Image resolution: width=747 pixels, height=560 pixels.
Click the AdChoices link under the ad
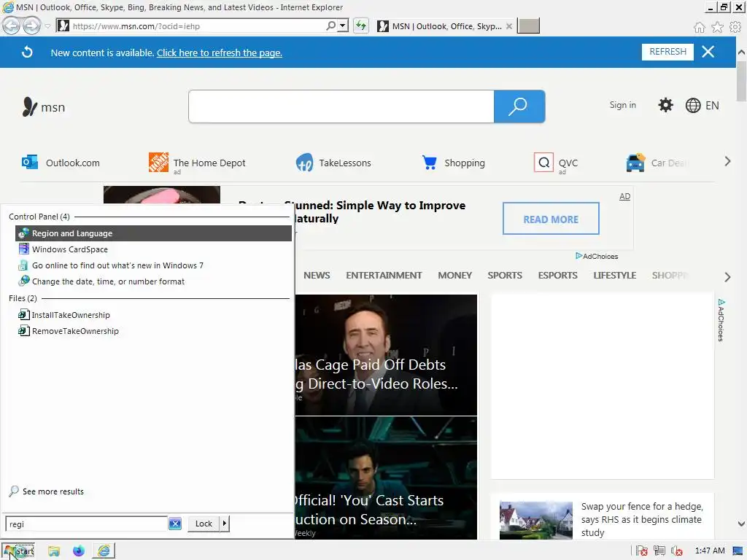[x=597, y=256]
